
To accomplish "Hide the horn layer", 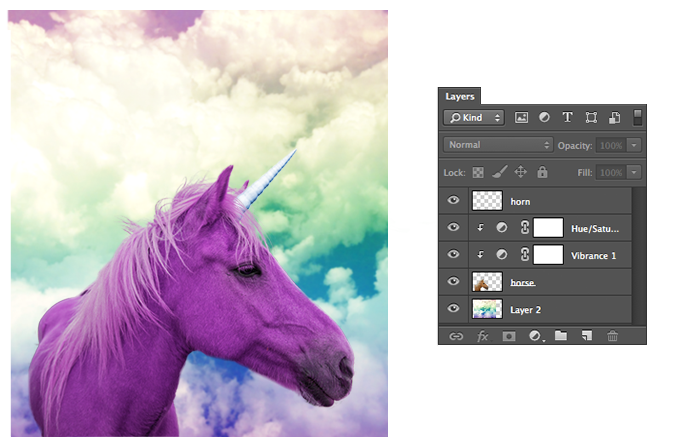I will pos(453,201).
